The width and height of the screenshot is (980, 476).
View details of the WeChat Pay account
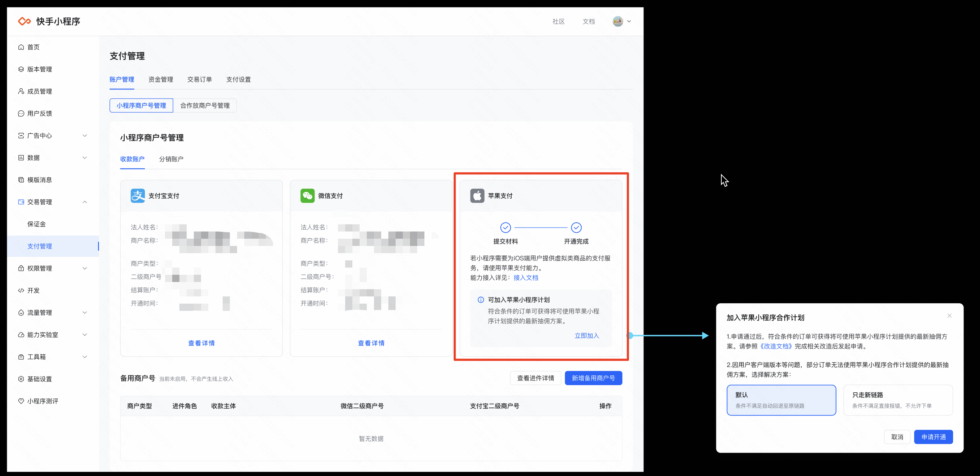(x=371, y=343)
